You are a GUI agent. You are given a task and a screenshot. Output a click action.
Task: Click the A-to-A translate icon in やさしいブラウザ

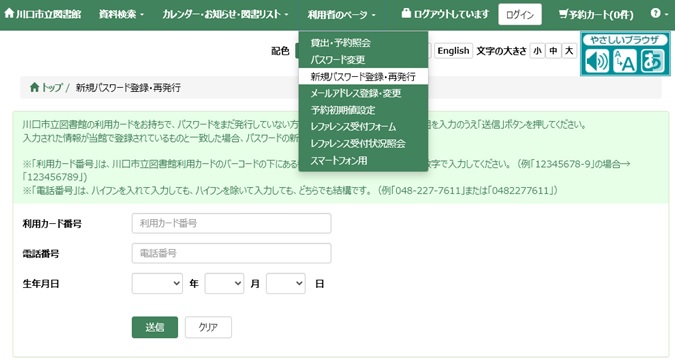point(625,61)
